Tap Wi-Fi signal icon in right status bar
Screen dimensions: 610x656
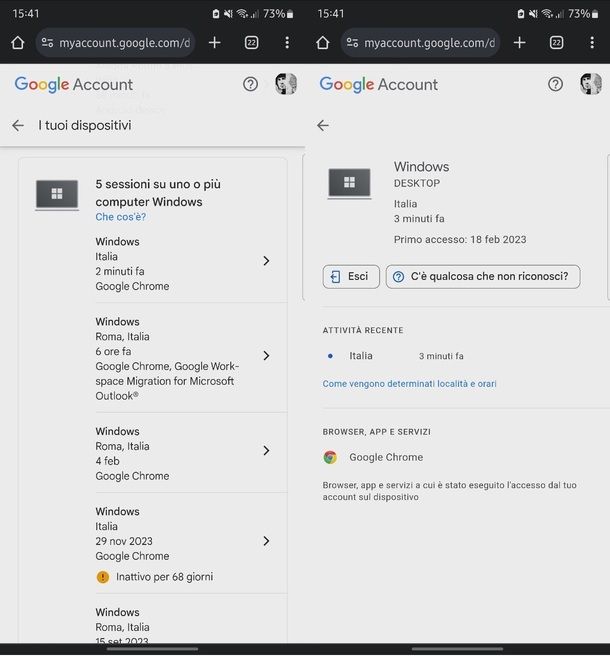click(547, 14)
